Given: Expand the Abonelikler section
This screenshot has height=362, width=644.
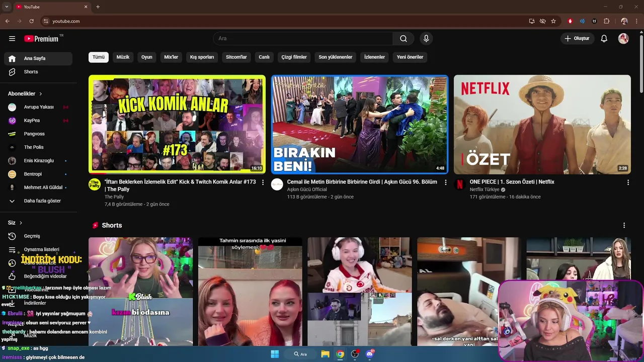Looking at the screenshot, I should coord(25,94).
